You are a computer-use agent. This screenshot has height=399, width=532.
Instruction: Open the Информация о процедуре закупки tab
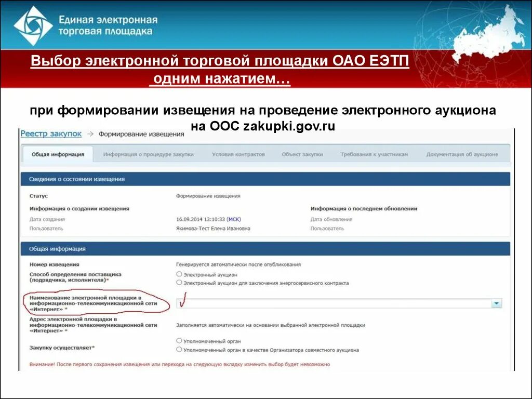(x=148, y=154)
